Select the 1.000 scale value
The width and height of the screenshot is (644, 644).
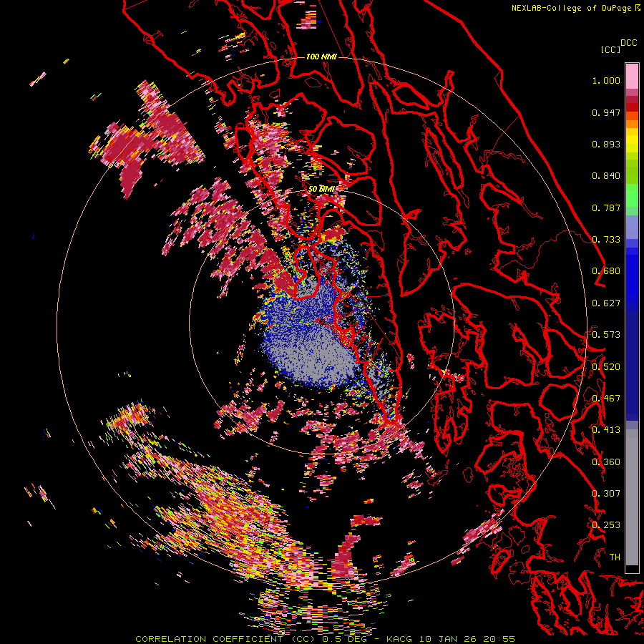click(606, 80)
